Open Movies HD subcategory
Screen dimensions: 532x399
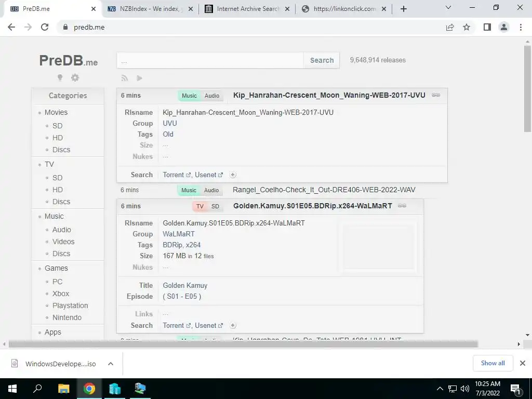[57, 138]
